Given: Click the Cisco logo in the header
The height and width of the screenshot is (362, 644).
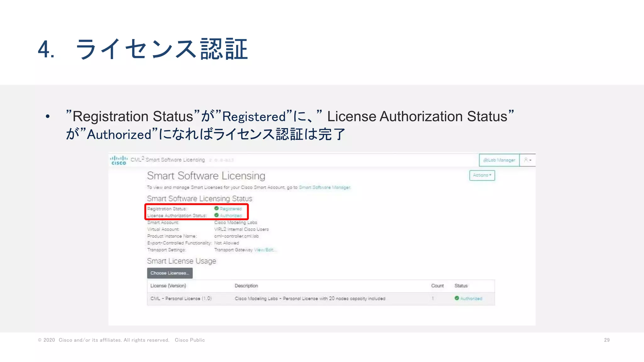Looking at the screenshot, I should [119, 160].
